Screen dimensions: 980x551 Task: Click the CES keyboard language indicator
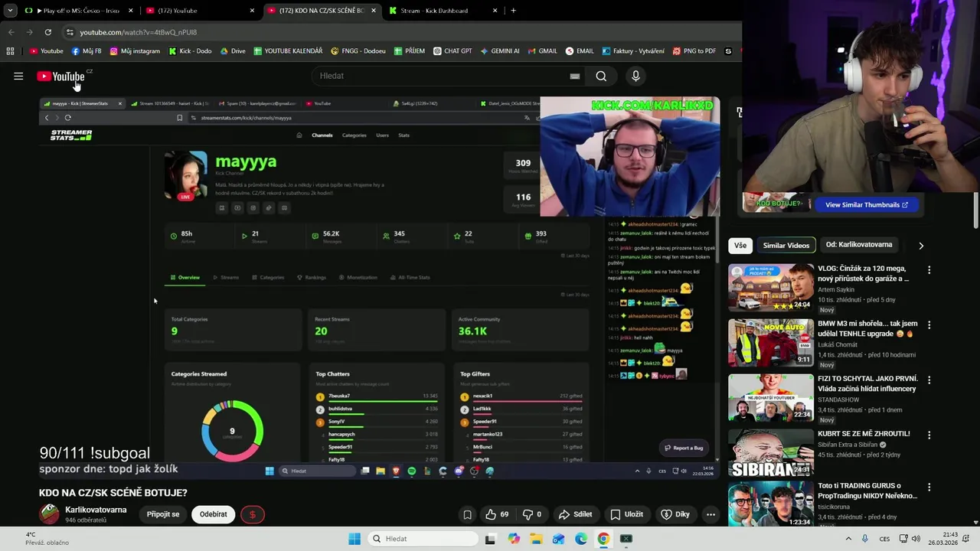(884, 539)
